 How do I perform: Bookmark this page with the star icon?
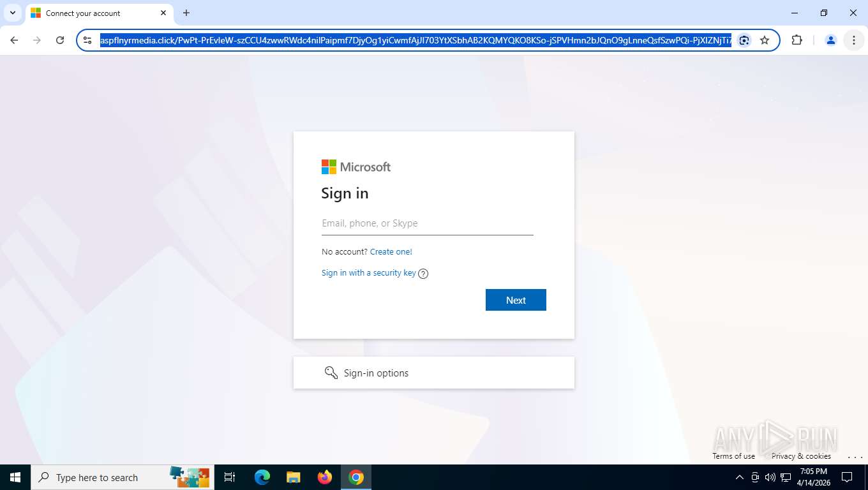pos(765,40)
